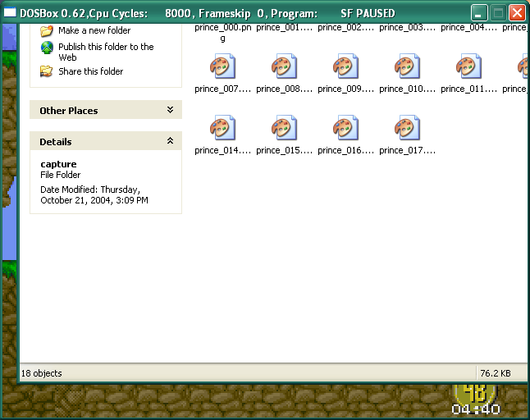Click file name label prince_008

[x=284, y=89]
